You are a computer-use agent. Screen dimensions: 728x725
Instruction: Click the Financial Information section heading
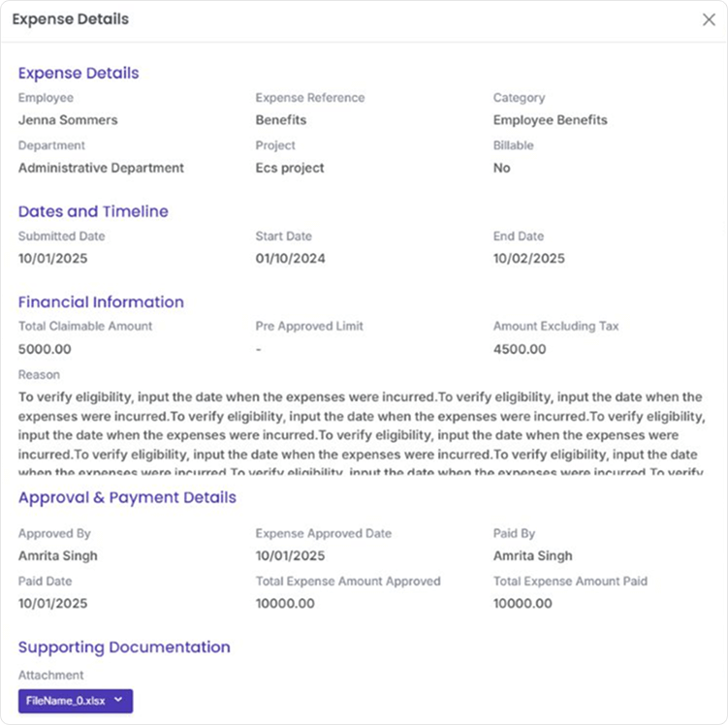pos(101,301)
